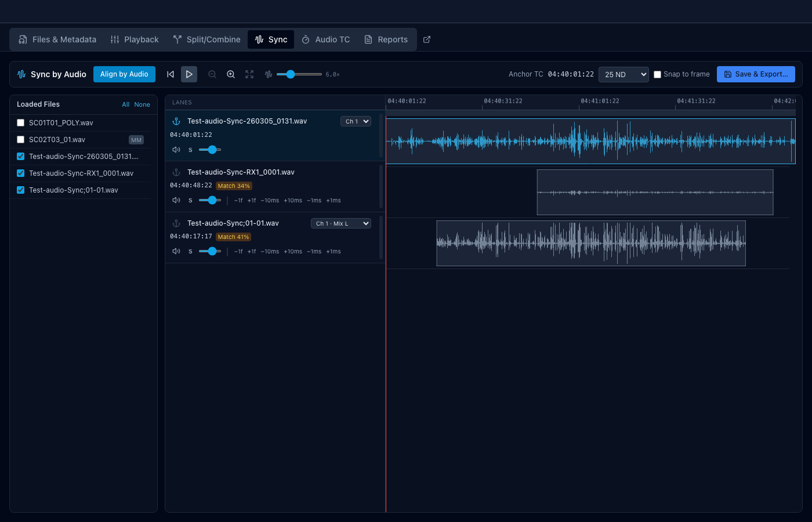The width and height of the screenshot is (812, 522).
Task: Zoom in the timeline
Action: coord(231,74)
